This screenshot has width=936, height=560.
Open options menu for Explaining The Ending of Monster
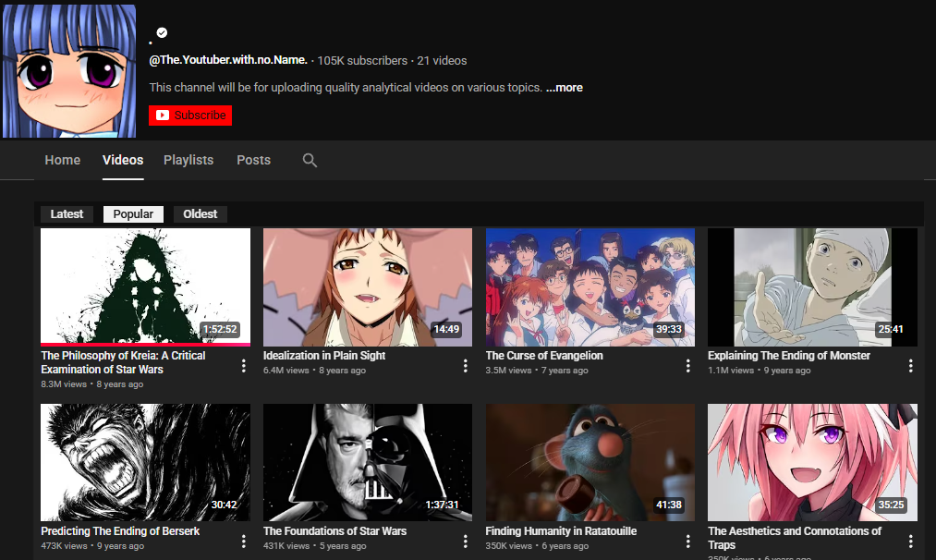910,365
